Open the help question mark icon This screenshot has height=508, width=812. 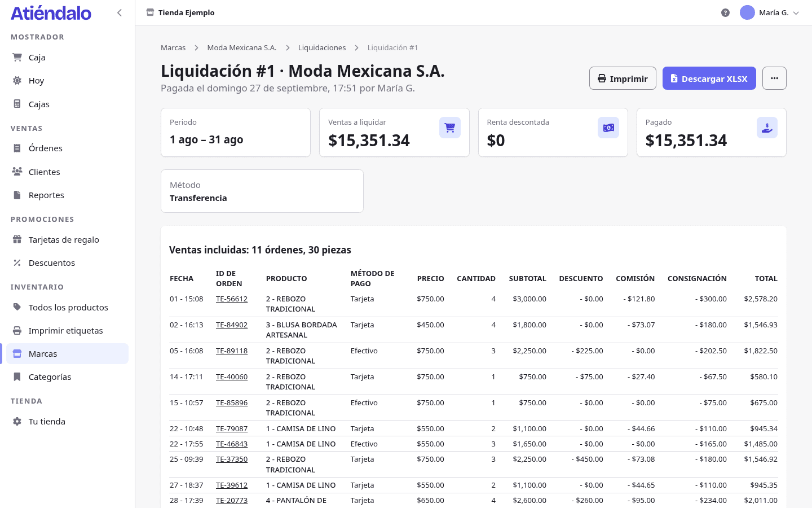coord(726,12)
